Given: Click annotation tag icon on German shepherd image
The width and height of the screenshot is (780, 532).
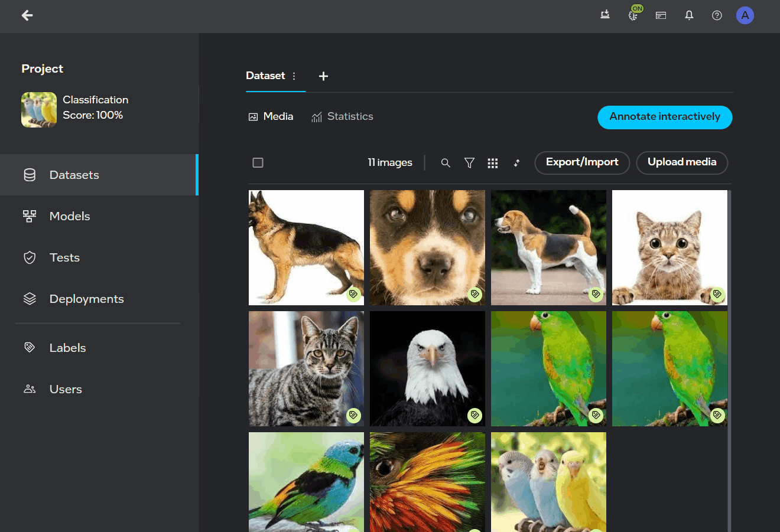Looking at the screenshot, I should tap(353, 294).
